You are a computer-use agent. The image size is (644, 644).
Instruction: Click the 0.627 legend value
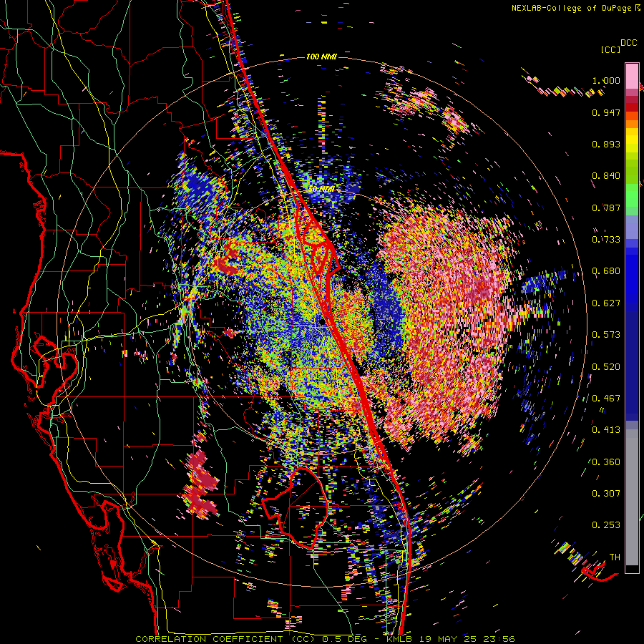[x=606, y=303]
